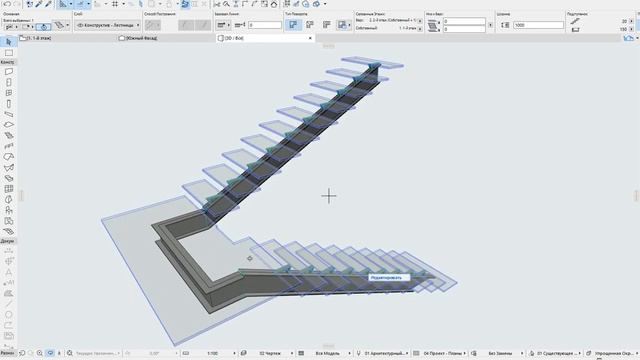Choose the Door tool
Viewport: 640px width, 360px height.
click(9, 82)
